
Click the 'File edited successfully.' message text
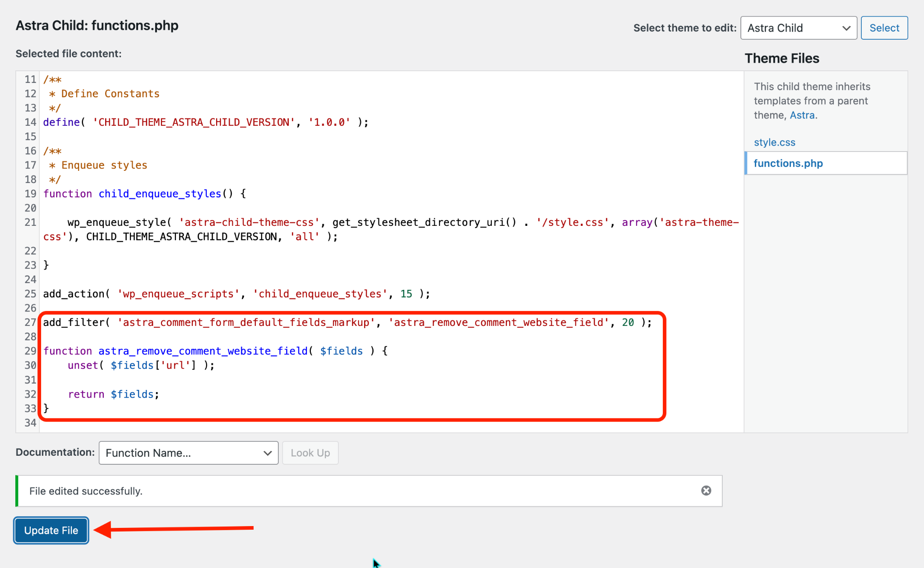tap(86, 491)
